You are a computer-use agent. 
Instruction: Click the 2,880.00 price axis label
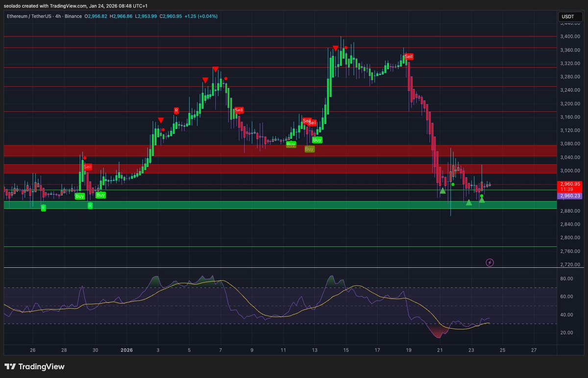coord(569,211)
